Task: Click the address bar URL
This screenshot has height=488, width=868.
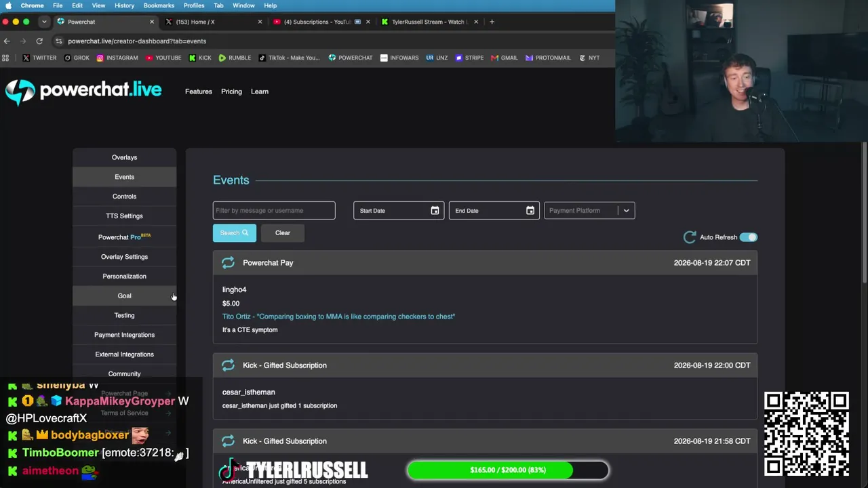Action: click(x=137, y=41)
